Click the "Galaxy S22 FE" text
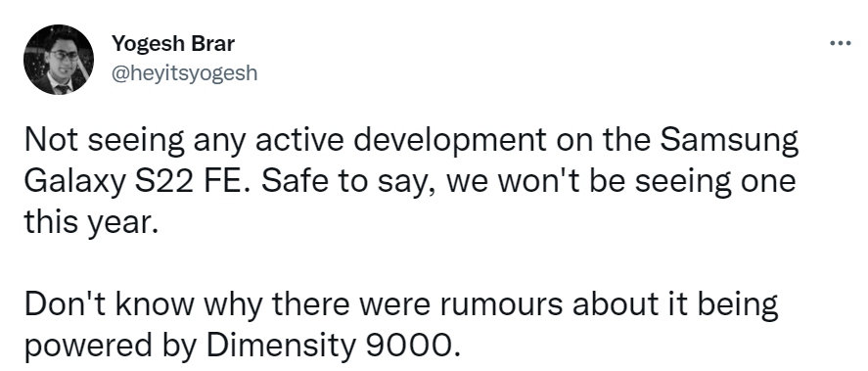Screen dimensions: 868x371 tap(133, 183)
